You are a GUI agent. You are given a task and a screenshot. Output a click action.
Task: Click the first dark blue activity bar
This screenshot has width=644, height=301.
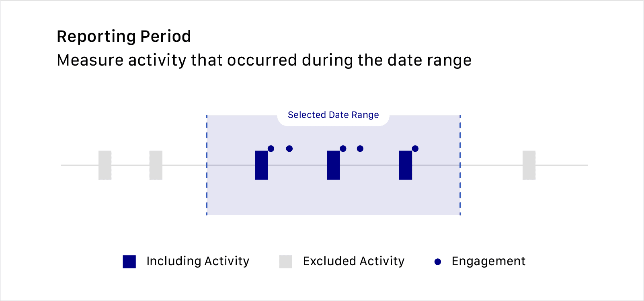261,165
